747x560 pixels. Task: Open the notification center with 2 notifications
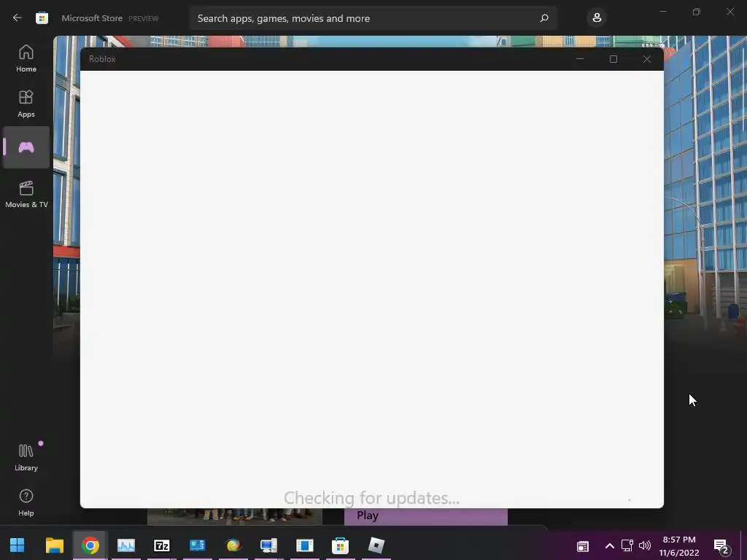pyautogui.click(x=721, y=547)
